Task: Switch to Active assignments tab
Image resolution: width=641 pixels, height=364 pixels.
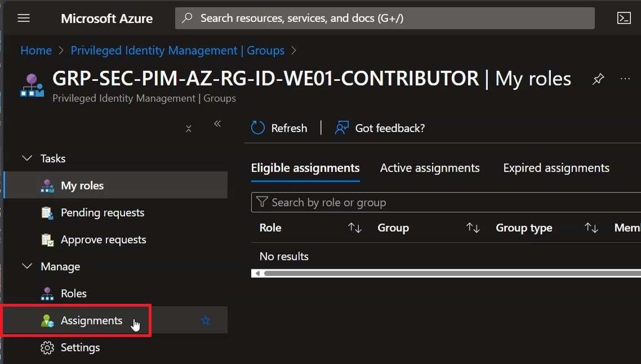Action: [x=430, y=168]
